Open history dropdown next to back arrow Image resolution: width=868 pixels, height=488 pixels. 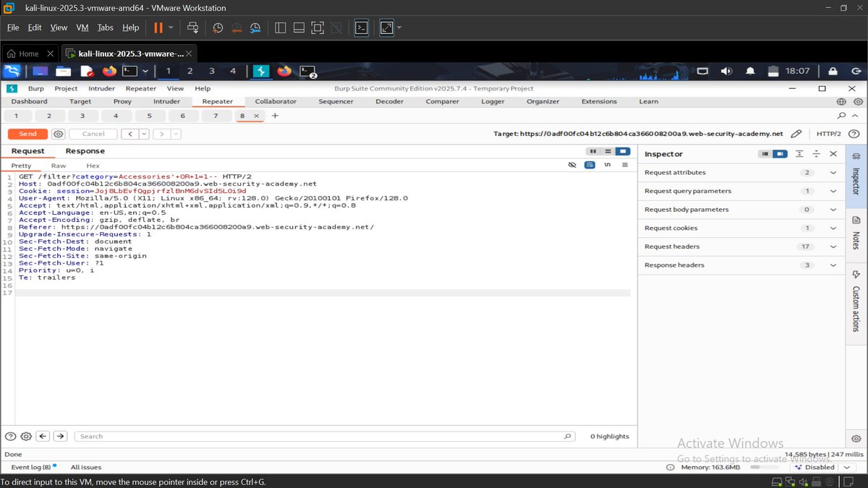coord(143,134)
